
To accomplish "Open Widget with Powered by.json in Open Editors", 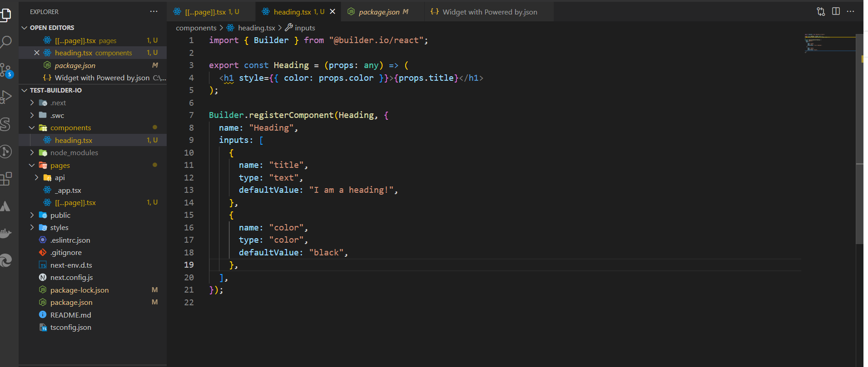I will 93,78.
